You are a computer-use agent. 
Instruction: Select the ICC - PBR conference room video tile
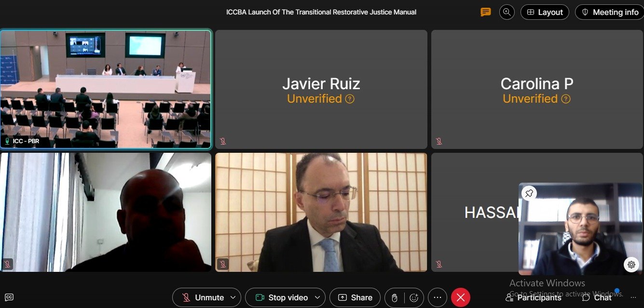106,89
